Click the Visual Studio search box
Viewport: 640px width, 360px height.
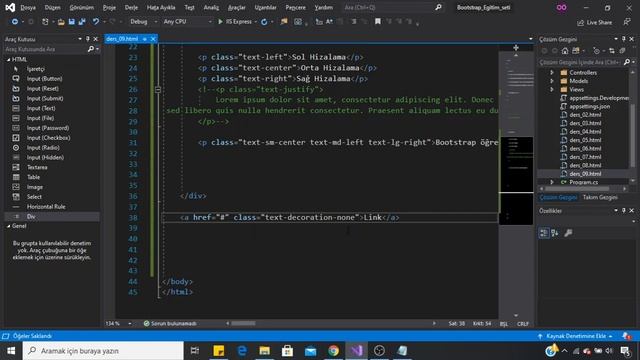[393, 7]
